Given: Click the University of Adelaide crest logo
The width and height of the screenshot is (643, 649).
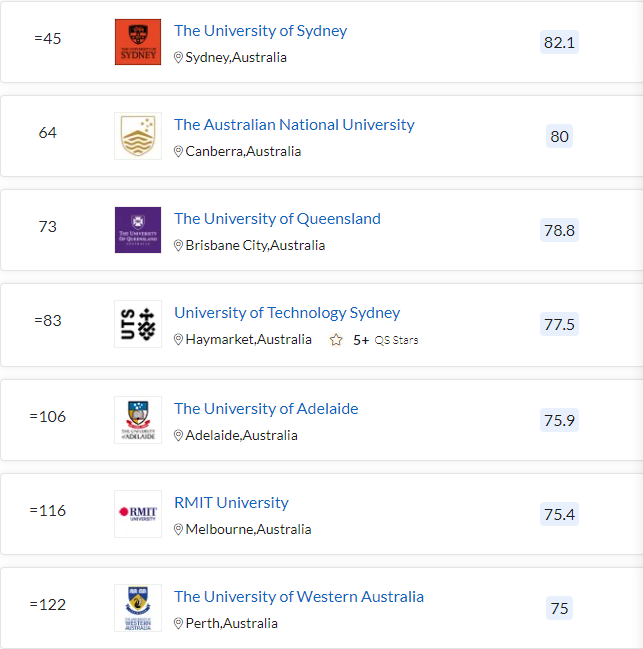Looking at the screenshot, I should pos(138,420).
